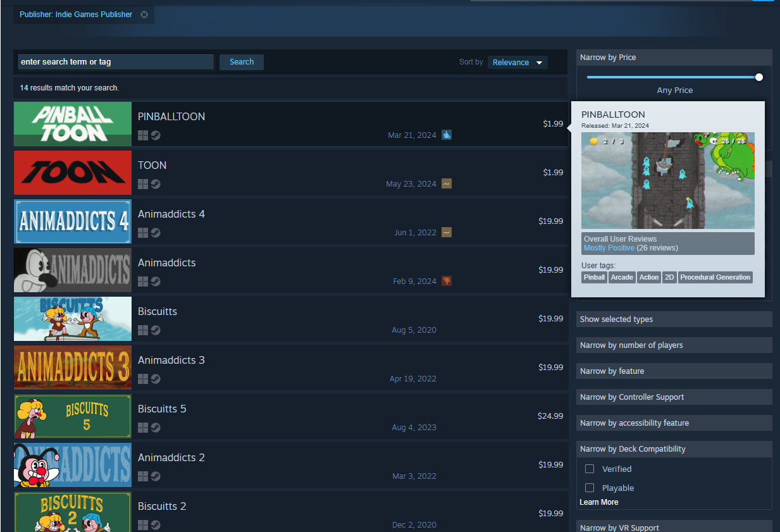Click the Aug 5, 2020 release date
Viewport: 780px width, 532px height.
pyautogui.click(x=414, y=330)
